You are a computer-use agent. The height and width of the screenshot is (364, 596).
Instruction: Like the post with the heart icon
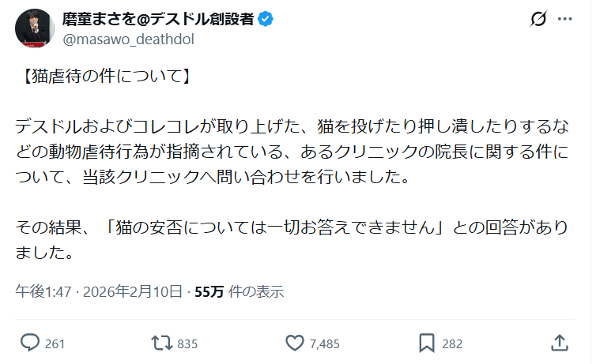click(x=295, y=343)
